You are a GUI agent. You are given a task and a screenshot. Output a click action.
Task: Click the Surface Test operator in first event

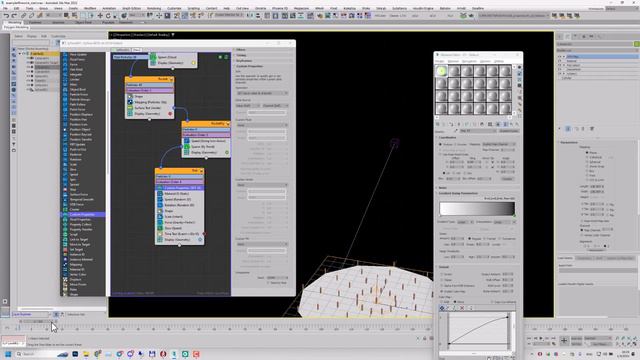(149, 108)
